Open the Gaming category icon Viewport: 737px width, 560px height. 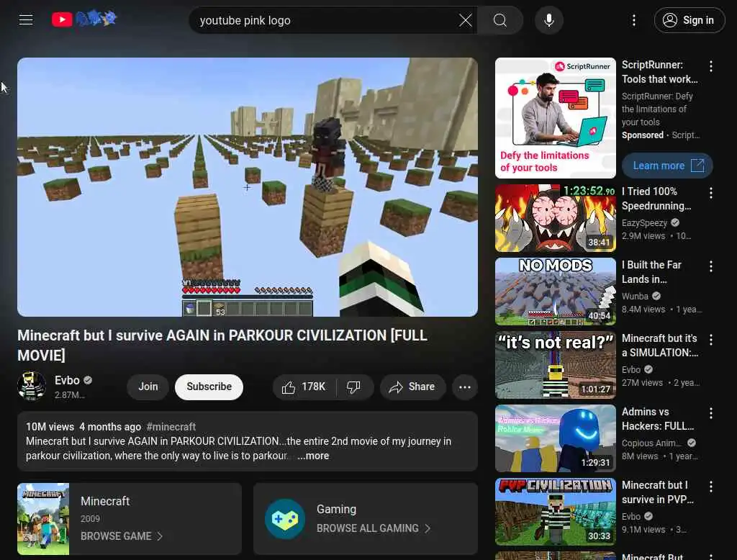pos(284,519)
